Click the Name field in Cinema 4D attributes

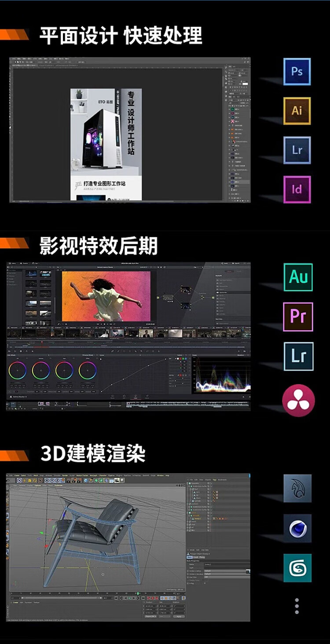(x=227, y=564)
